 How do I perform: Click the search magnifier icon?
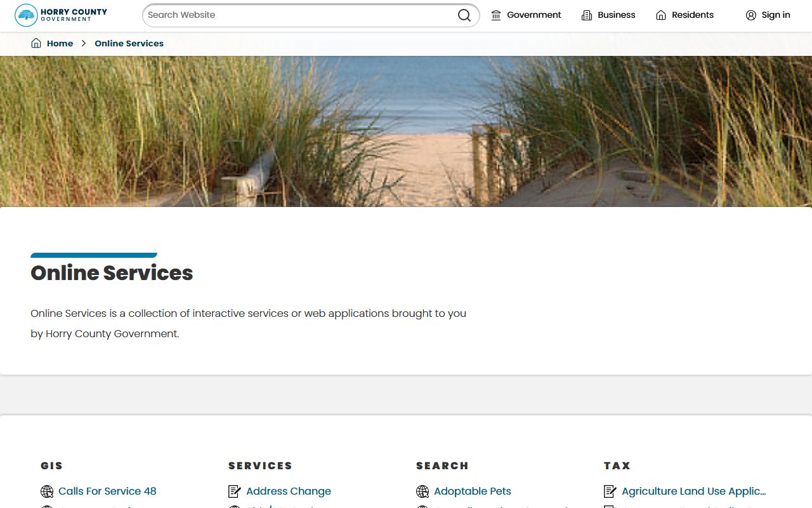tap(464, 15)
